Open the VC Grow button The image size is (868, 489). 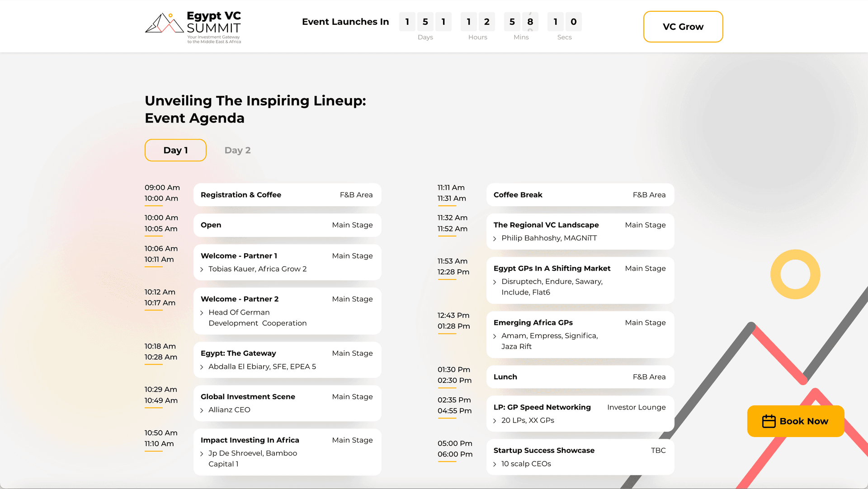(683, 27)
